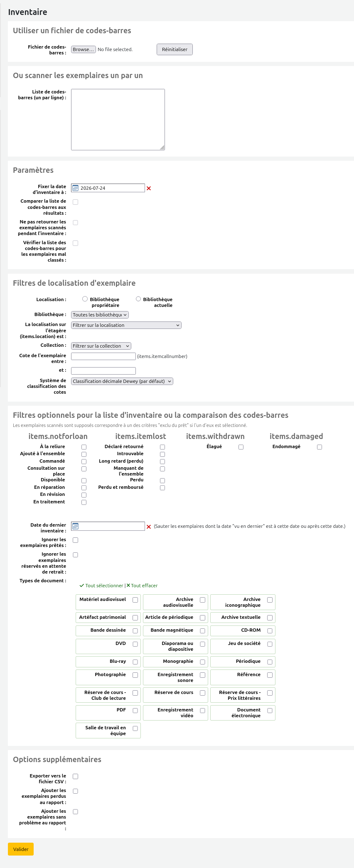This screenshot has height=868, width=354.
Task: Open calendar icon for last inventory date
Action: [75, 526]
